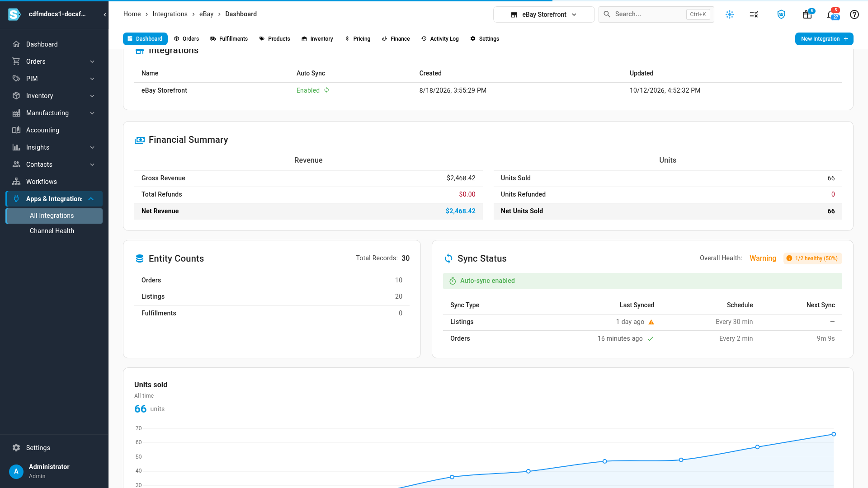This screenshot has width=868, height=488.
Task: Click the Auto Sync refresh icon next to Enabled
Action: click(326, 90)
